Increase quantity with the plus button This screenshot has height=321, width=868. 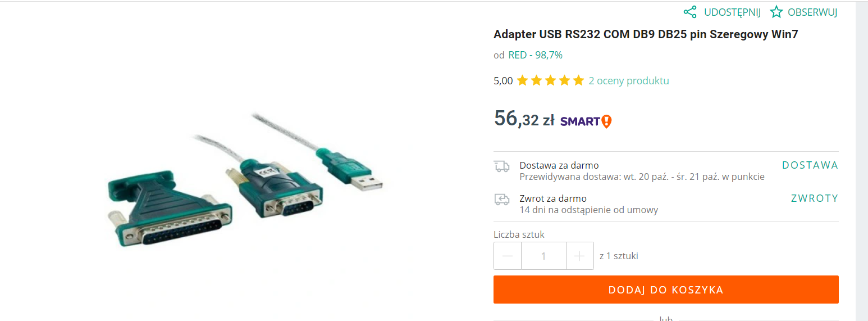[x=580, y=256]
